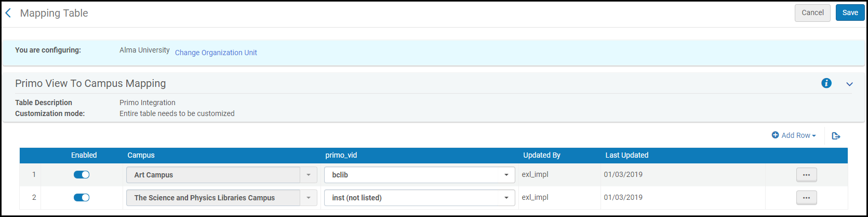Open the Add Row menu
The height and width of the screenshot is (217, 868).
pyautogui.click(x=794, y=135)
